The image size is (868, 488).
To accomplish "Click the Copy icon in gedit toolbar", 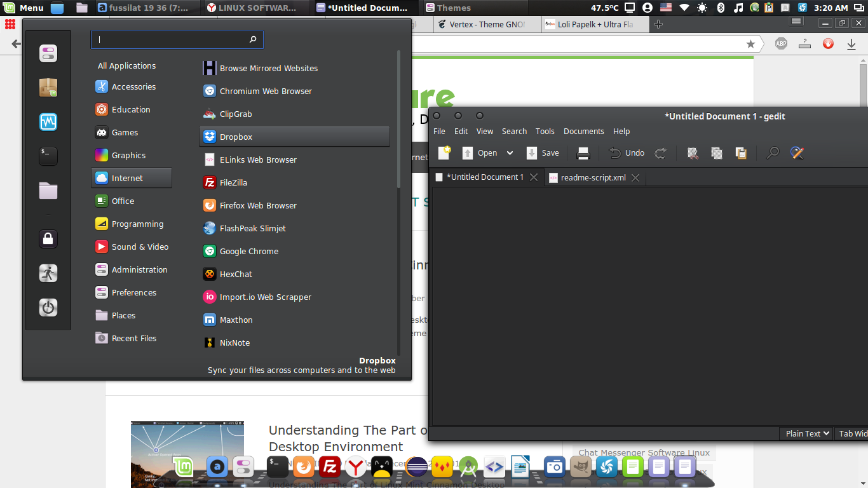I will coord(717,152).
